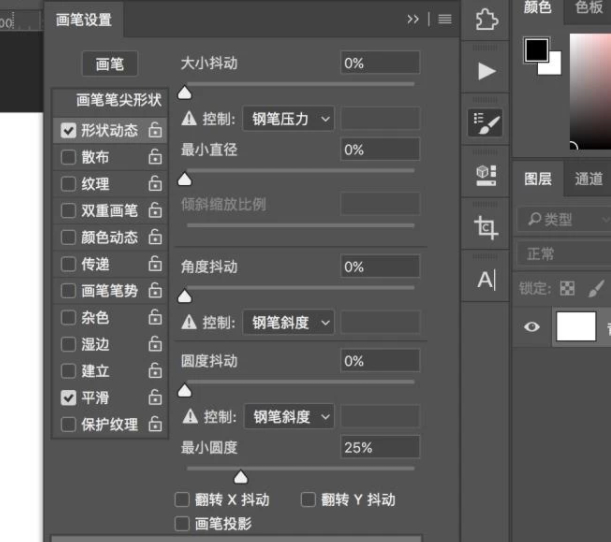This screenshot has height=542, width=611.
Task: Switch to the 颜色 tab
Action: pos(538,7)
